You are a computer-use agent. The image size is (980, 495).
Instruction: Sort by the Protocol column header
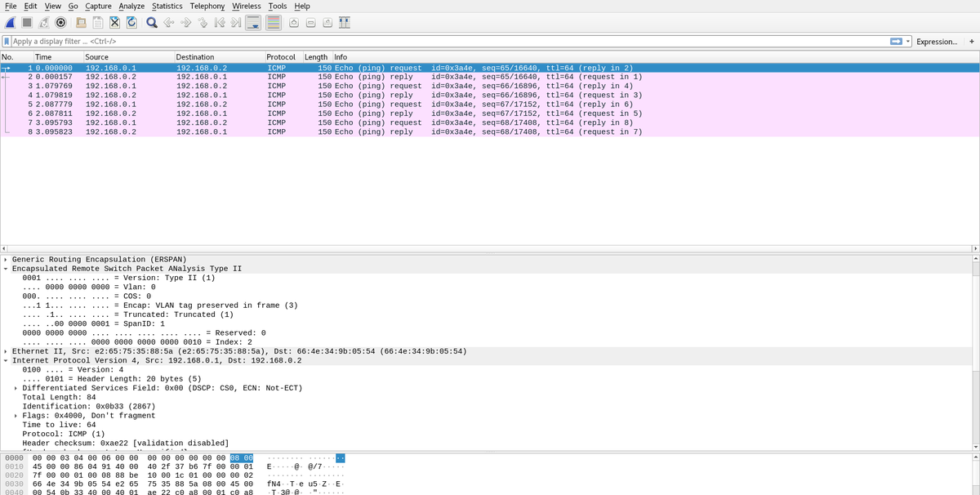coord(283,57)
